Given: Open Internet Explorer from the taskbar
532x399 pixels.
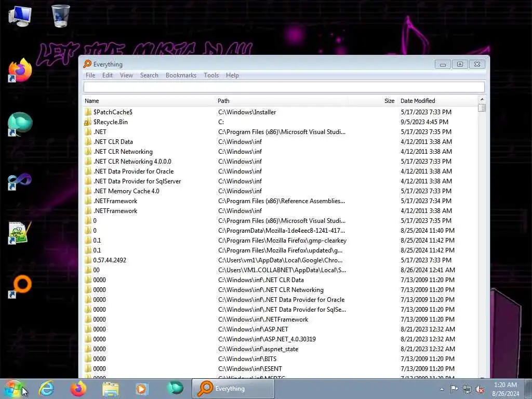Looking at the screenshot, I should coord(46,389).
